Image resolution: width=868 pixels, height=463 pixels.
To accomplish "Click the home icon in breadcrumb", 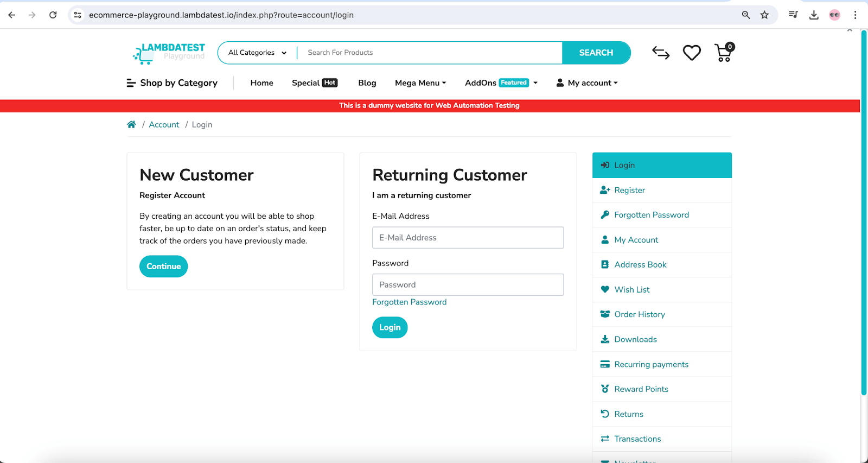I will point(131,124).
